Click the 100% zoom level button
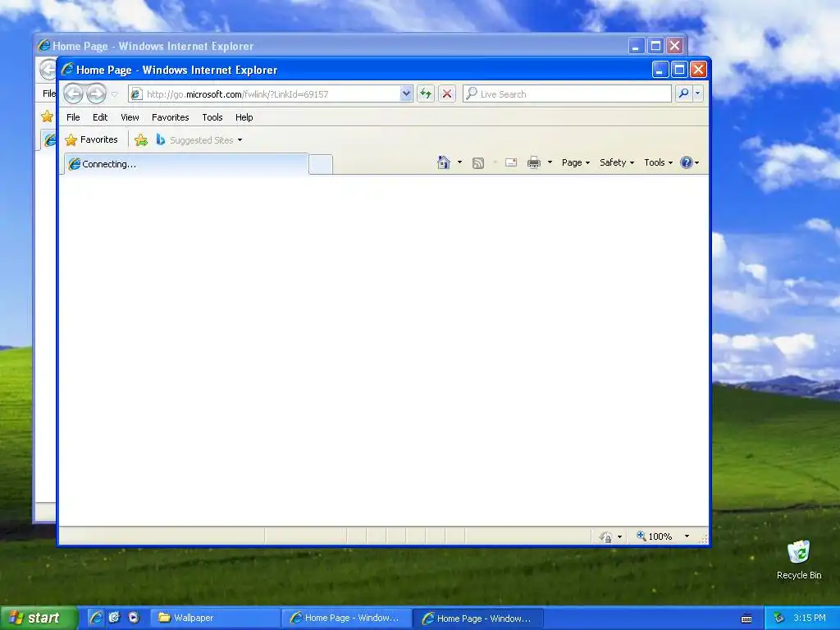The height and width of the screenshot is (630, 840). (x=654, y=536)
